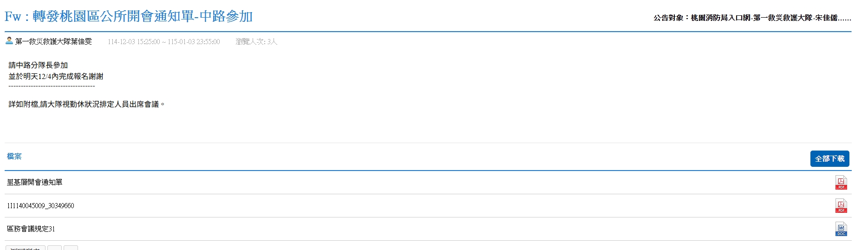Click PDF icon for 里基層開會通知單
The width and height of the screenshot is (868, 250).
pyautogui.click(x=841, y=183)
